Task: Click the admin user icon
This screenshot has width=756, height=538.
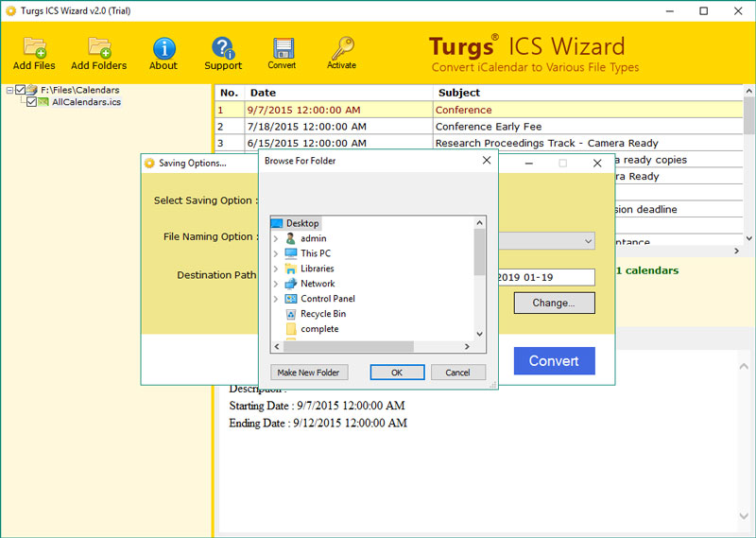Action: (291, 238)
